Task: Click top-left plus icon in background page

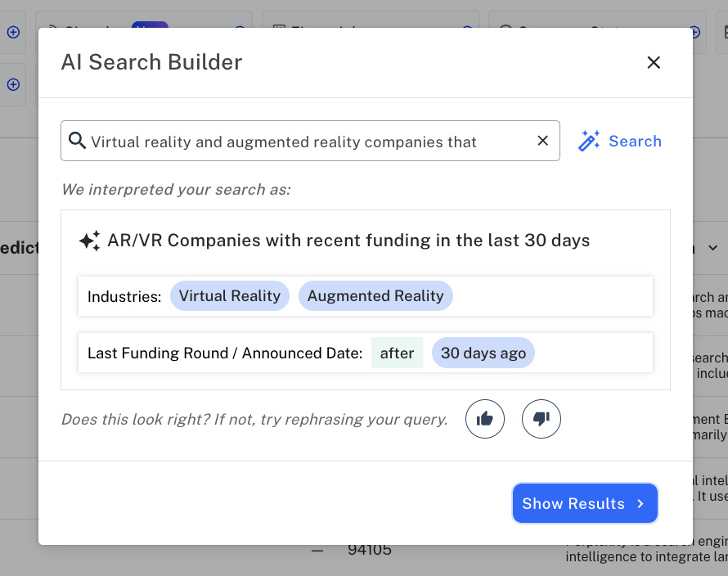Action: [x=13, y=32]
